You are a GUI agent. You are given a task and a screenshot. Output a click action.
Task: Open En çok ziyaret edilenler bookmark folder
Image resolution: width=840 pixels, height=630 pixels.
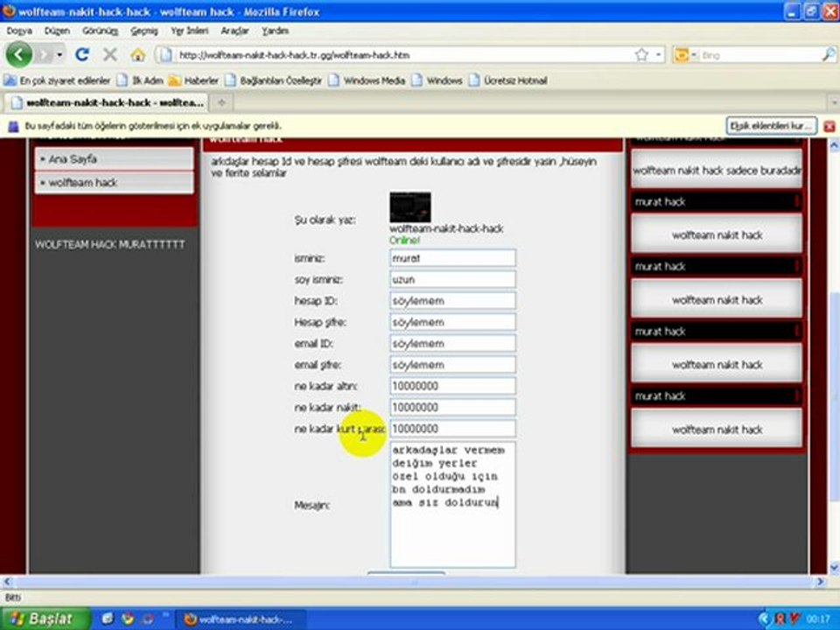57,80
